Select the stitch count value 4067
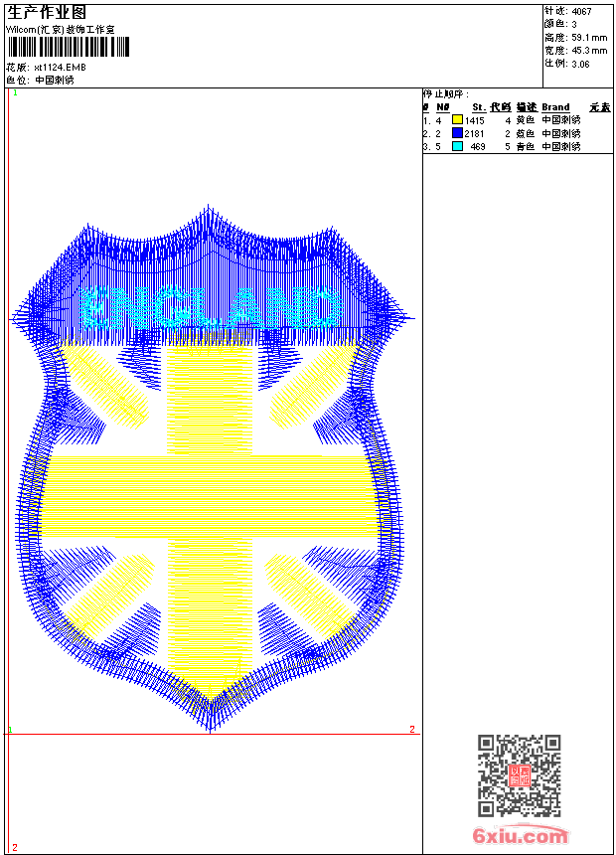616x855 pixels. pyautogui.click(x=581, y=11)
